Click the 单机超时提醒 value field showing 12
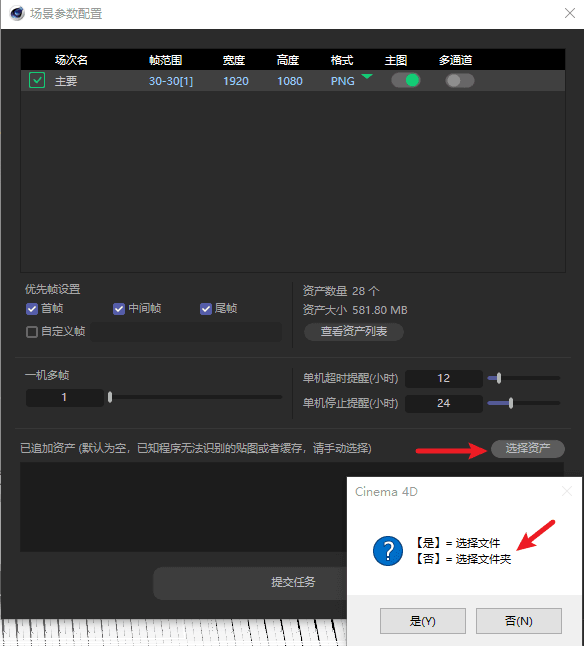This screenshot has height=646, width=584. (x=444, y=379)
